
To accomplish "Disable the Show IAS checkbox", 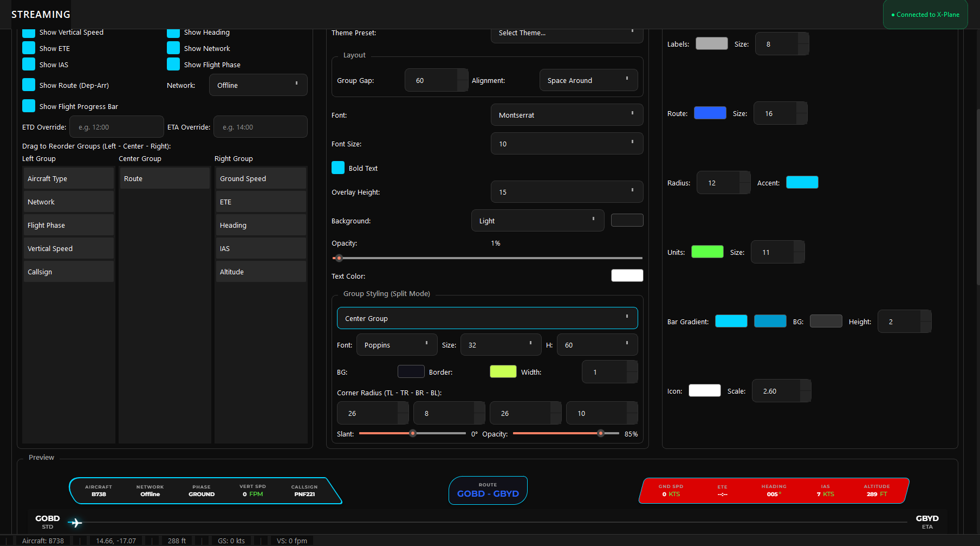I will pyautogui.click(x=29, y=64).
